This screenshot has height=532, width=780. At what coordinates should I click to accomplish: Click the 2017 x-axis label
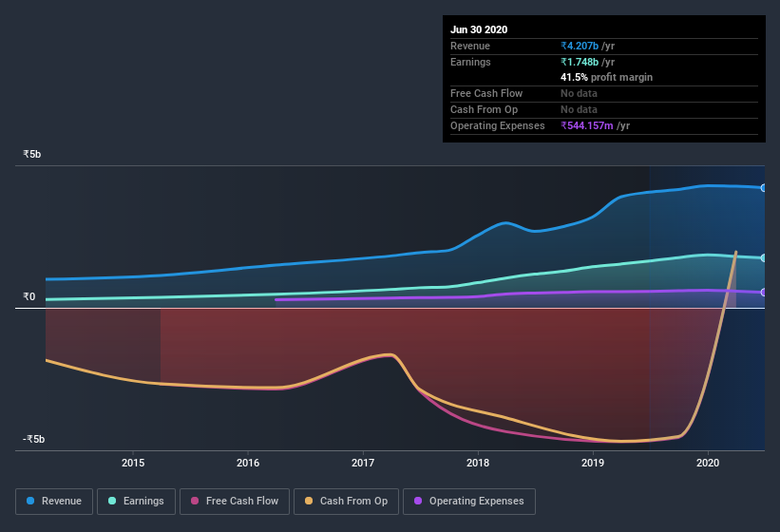[363, 463]
